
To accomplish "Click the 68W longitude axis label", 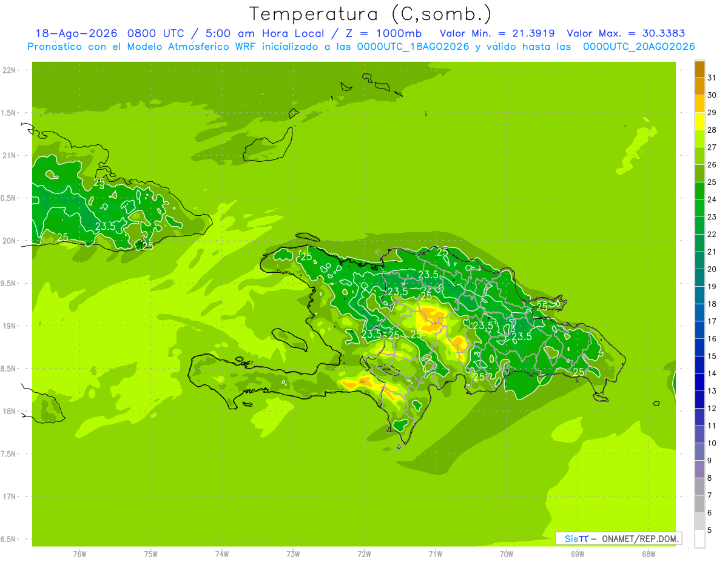I will (649, 554).
